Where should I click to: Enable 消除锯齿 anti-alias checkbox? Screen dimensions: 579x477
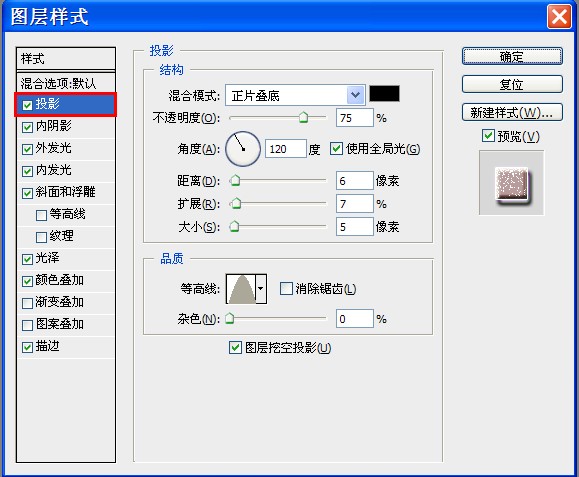(286, 288)
